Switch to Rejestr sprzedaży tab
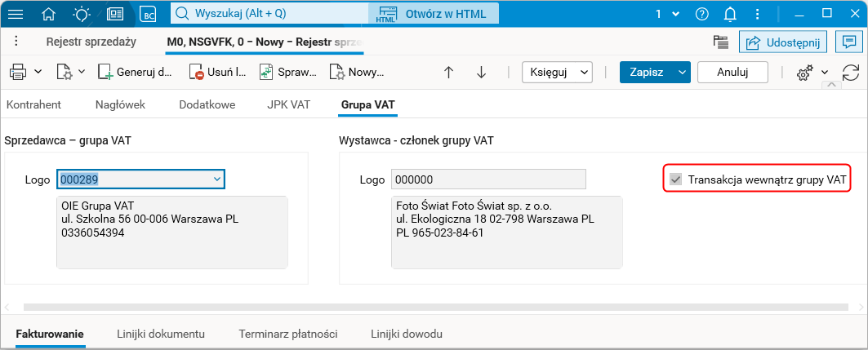 pyautogui.click(x=91, y=42)
